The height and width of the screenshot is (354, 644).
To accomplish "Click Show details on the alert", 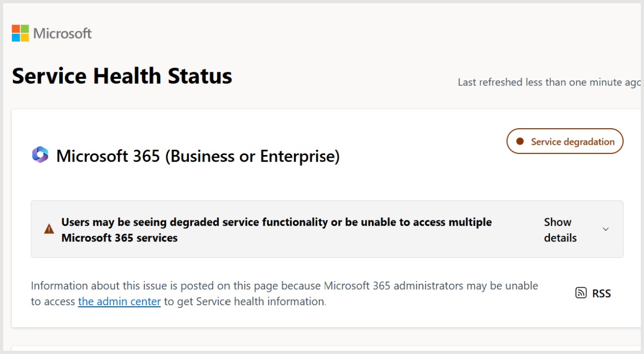I will (560, 230).
